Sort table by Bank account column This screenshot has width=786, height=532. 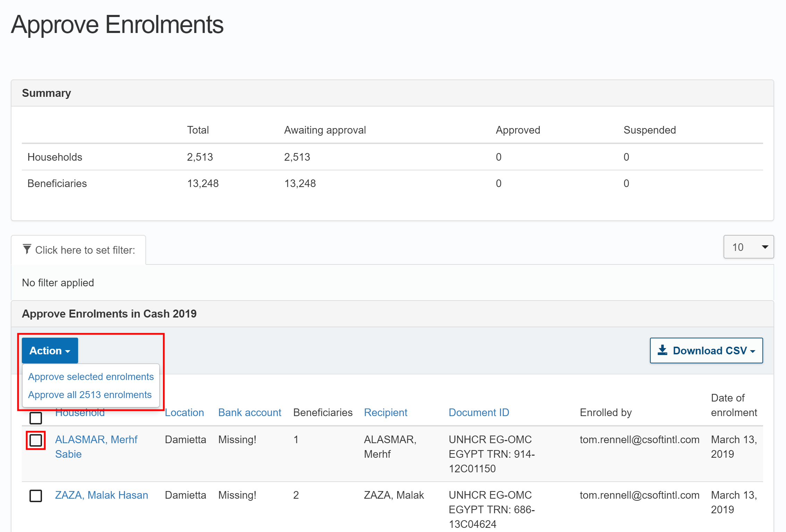(x=250, y=413)
